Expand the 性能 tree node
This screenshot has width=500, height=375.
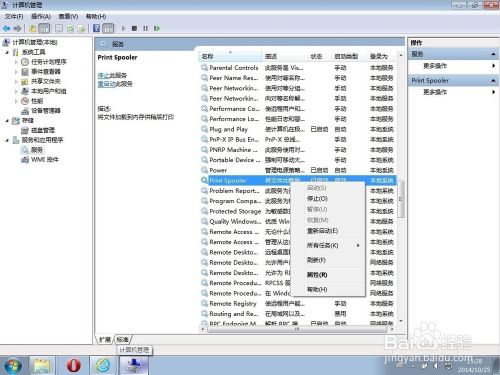[16, 101]
